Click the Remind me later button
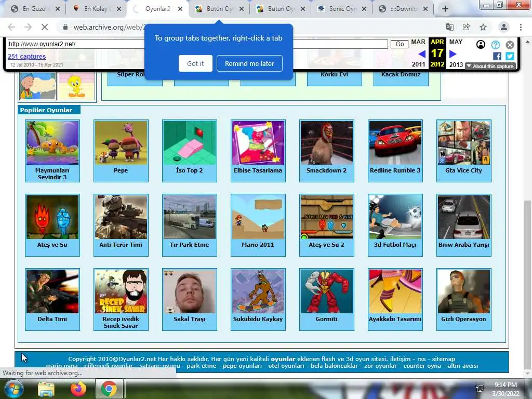532x399 pixels. (x=249, y=63)
